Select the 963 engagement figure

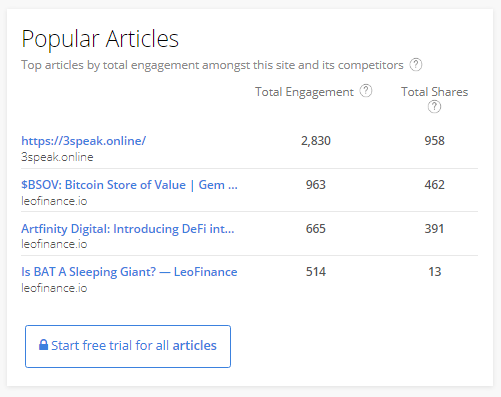point(316,185)
